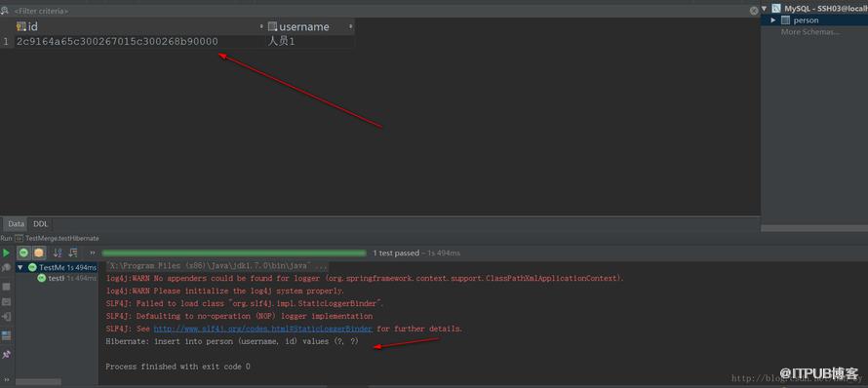The width and height of the screenshot is (868, 388).
Task: Select the person table in database tree
Action: (x=806, y=20)
